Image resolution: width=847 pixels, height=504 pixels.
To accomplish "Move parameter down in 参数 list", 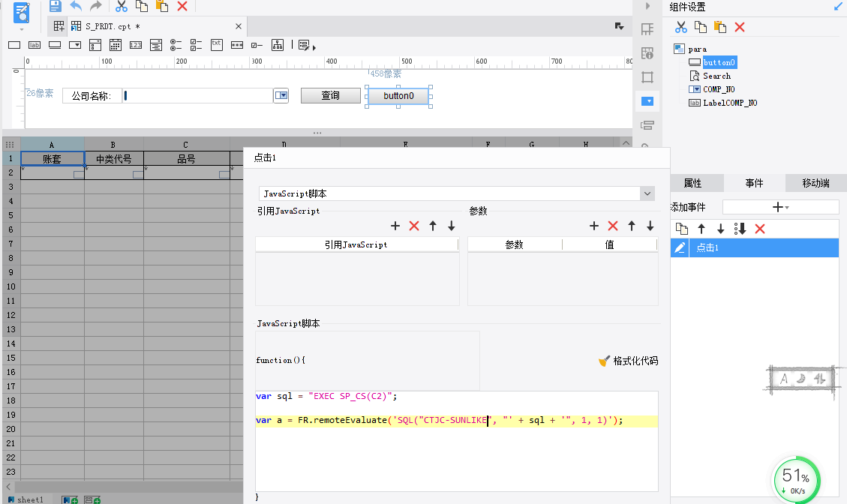I will tap(650, 226).
